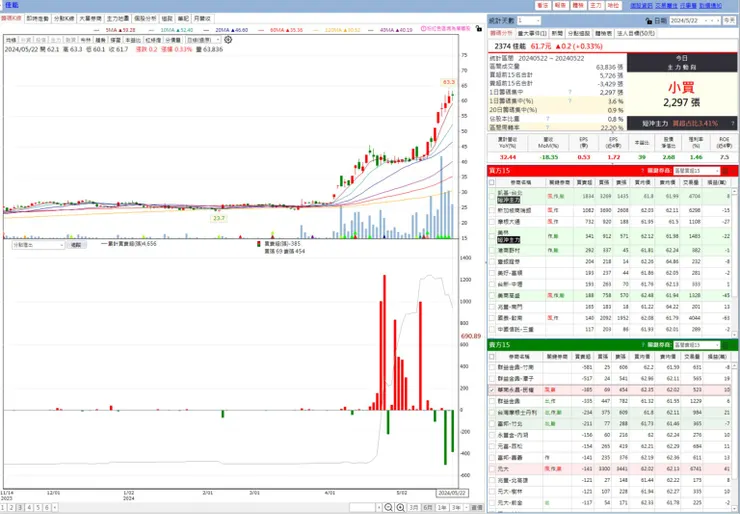Image resolution: width=740 pixels, height=514 pixels.
Task: Open help for 1日籌碼集中 2,297 row
Action: [x=570, y=92]
